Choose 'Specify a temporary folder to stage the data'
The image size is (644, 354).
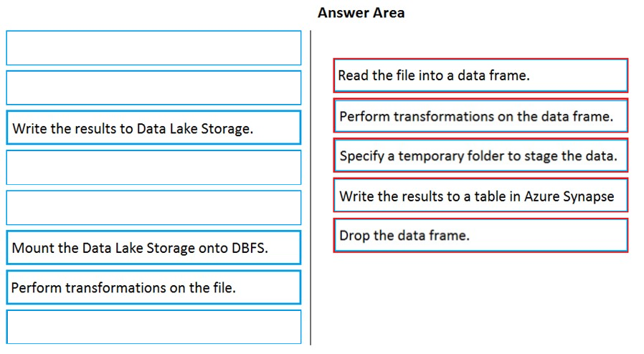click(x=480, y=156)
